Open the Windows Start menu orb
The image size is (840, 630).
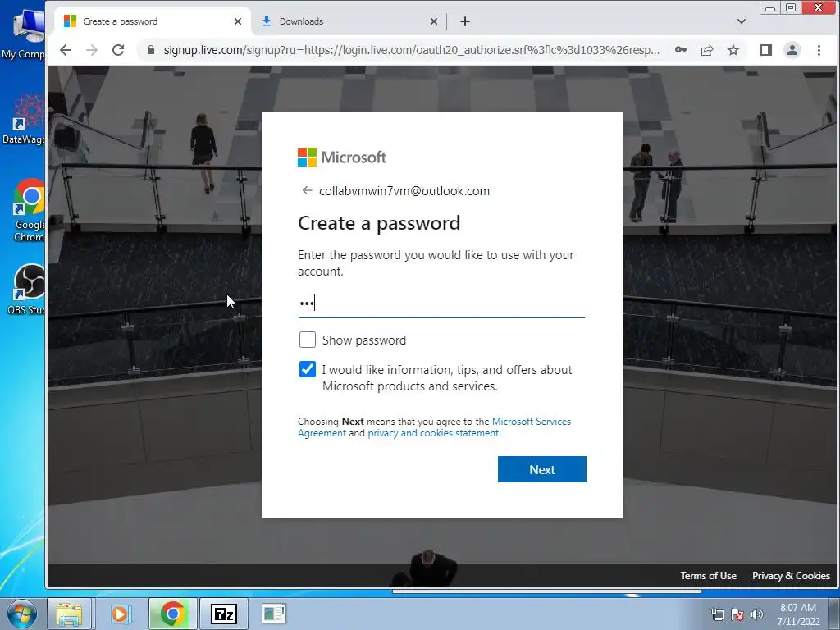click(22, 614)
